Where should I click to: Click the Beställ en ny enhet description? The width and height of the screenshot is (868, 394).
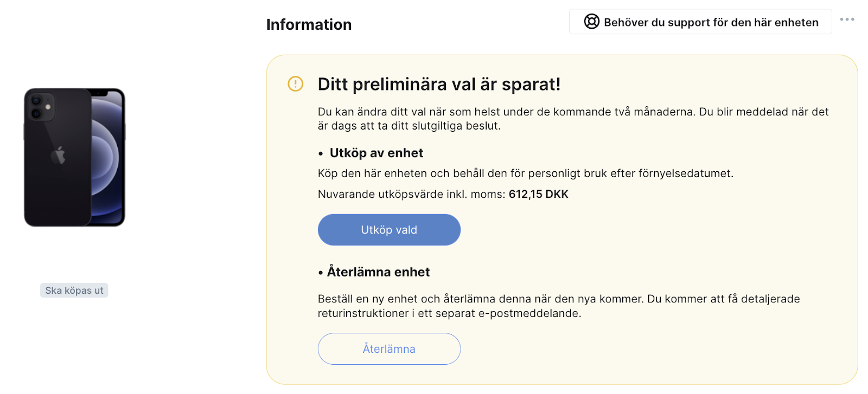(559, 306)
